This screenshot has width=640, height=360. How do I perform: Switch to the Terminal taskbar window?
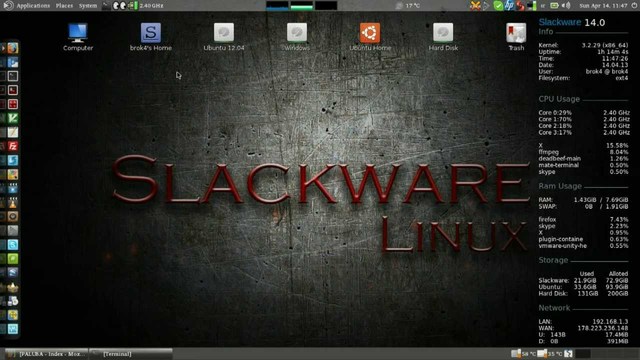click(x=131, y=354)
